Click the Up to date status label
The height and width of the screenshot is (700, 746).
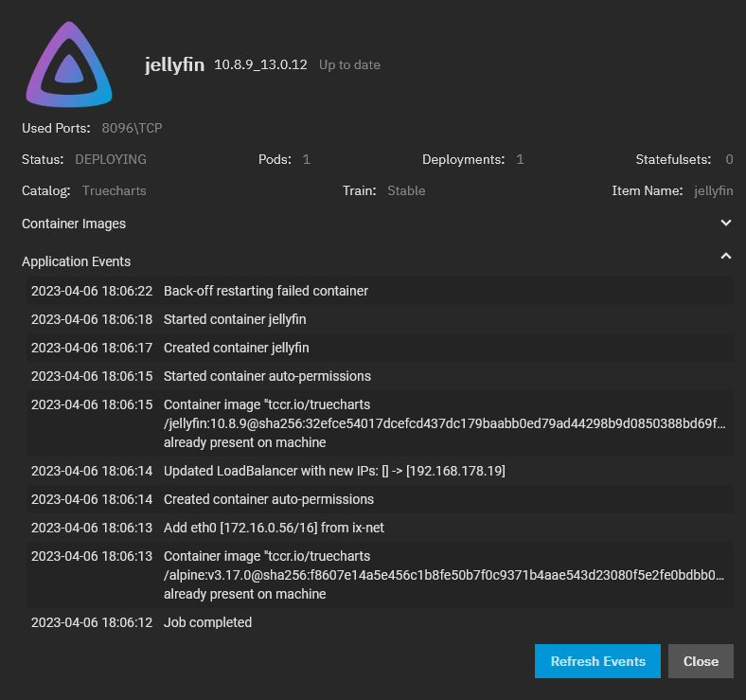click(349, 64)
